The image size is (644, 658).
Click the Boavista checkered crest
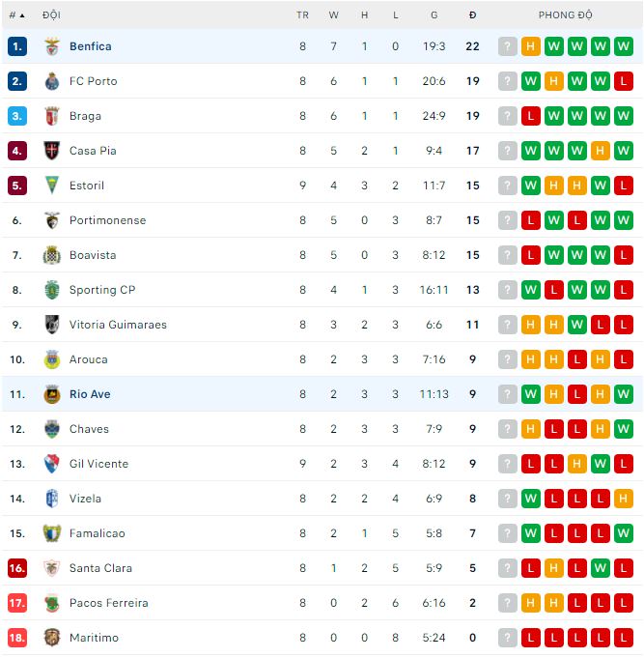click(x=52, y=255)
